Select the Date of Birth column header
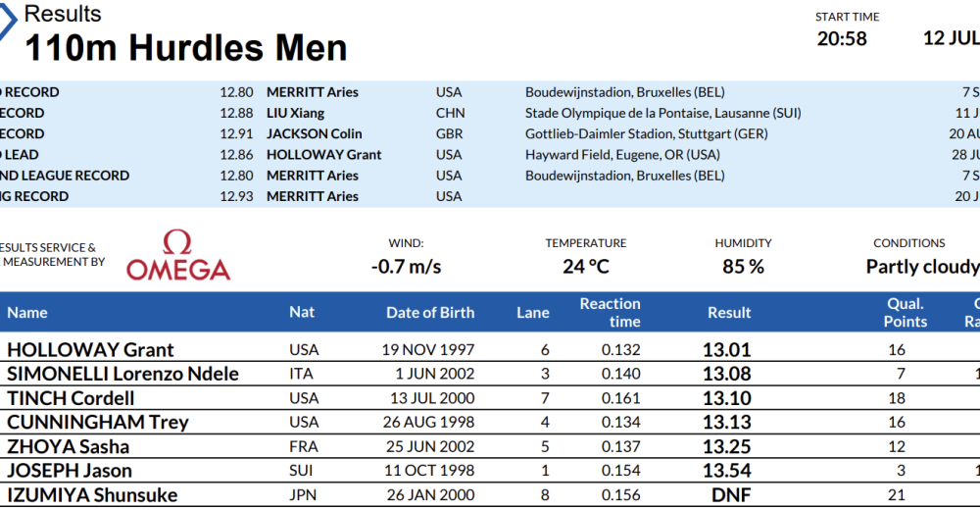This screenshot has height=510, width=980. click(430, 313)
